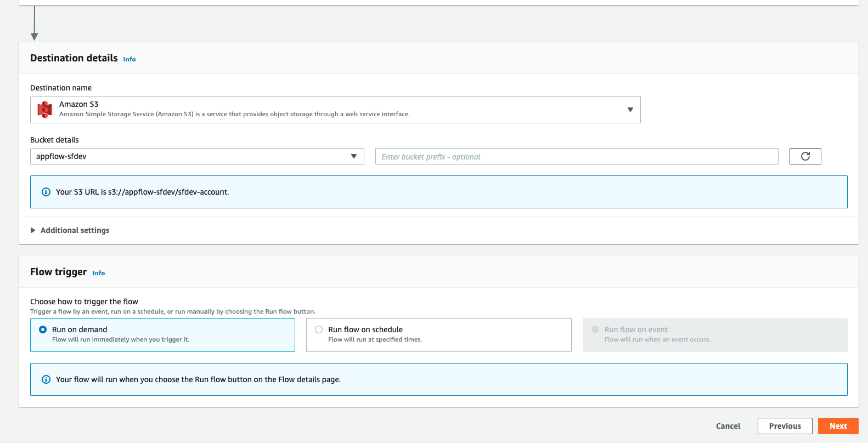This screenshot has height=443, width=868.
Task: Click the 'Bucket details' label
Action: point(54,140)
